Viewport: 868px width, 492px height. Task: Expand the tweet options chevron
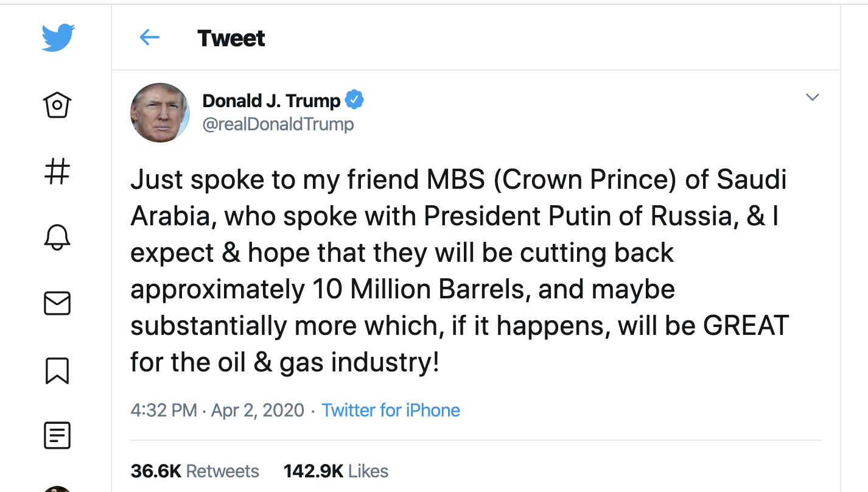812,97
